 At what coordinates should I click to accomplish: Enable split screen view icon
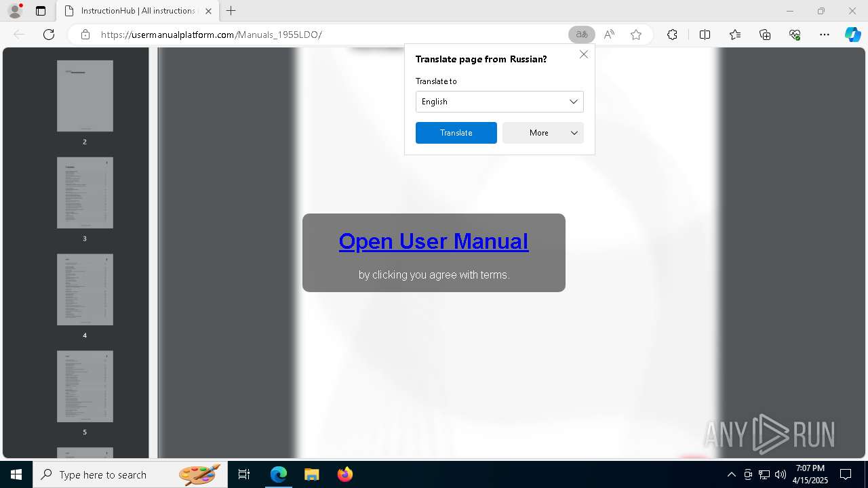tap(705, 35)
